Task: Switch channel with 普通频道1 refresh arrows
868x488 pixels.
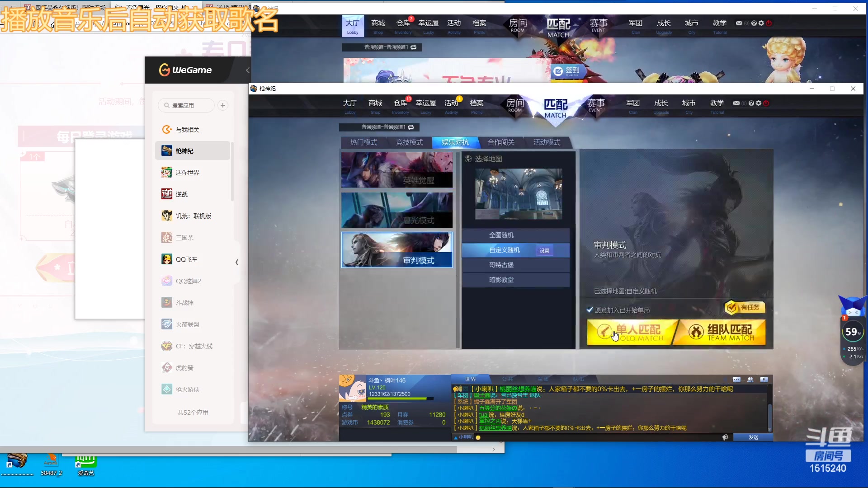Action: coord(410,127)
